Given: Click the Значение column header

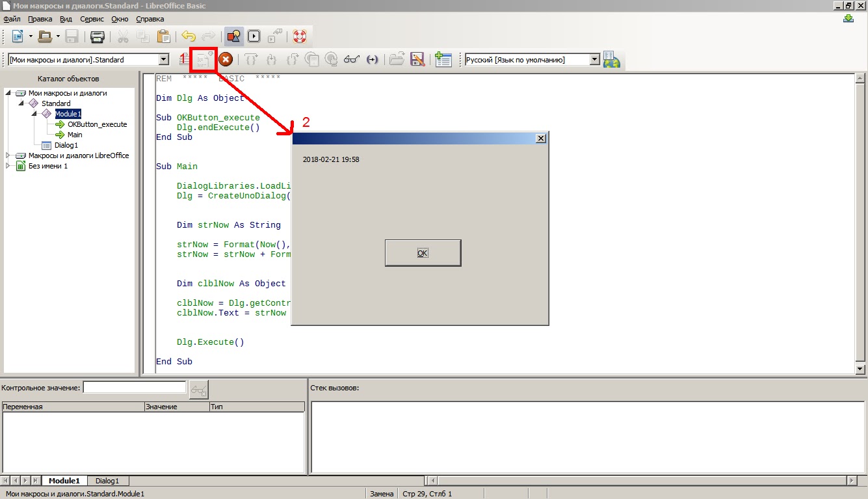Looking at the screenshot, I should (177, 407).
